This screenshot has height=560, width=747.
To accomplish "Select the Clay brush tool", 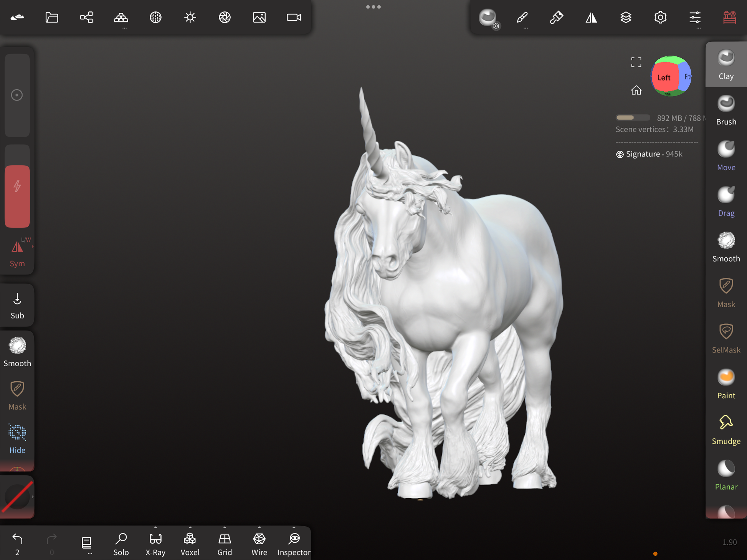I will 726,64.
